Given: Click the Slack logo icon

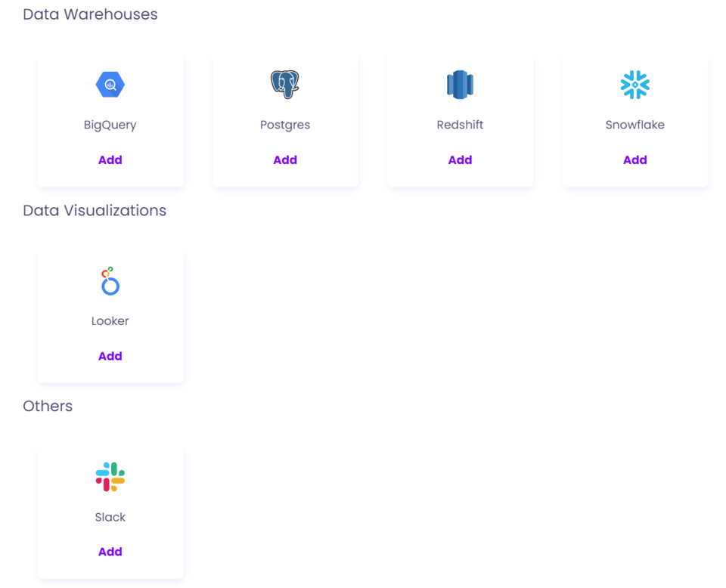Looking at the screenshot, I should coord(110,476).
